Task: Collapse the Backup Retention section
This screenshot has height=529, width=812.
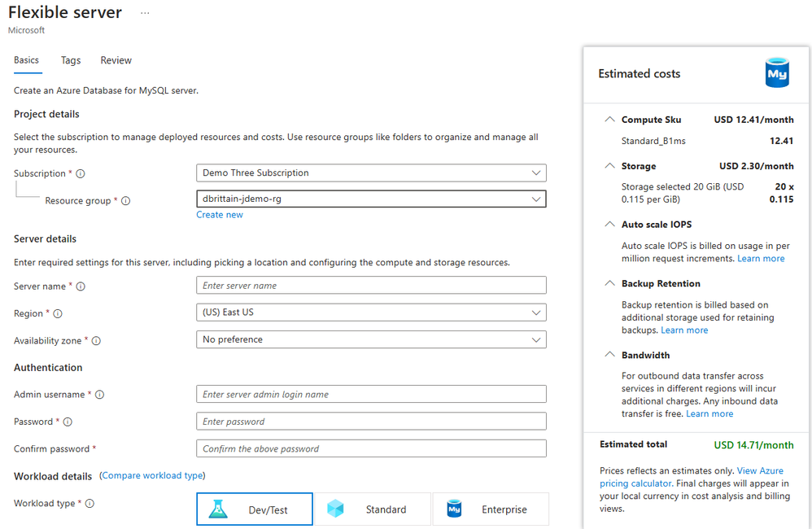Action: pos(610,283)
